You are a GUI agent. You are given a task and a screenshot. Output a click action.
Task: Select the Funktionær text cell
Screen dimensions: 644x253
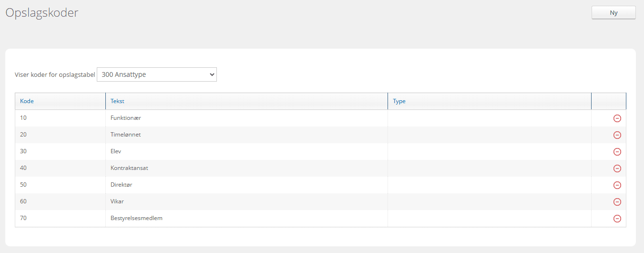(x=125, y=118)
